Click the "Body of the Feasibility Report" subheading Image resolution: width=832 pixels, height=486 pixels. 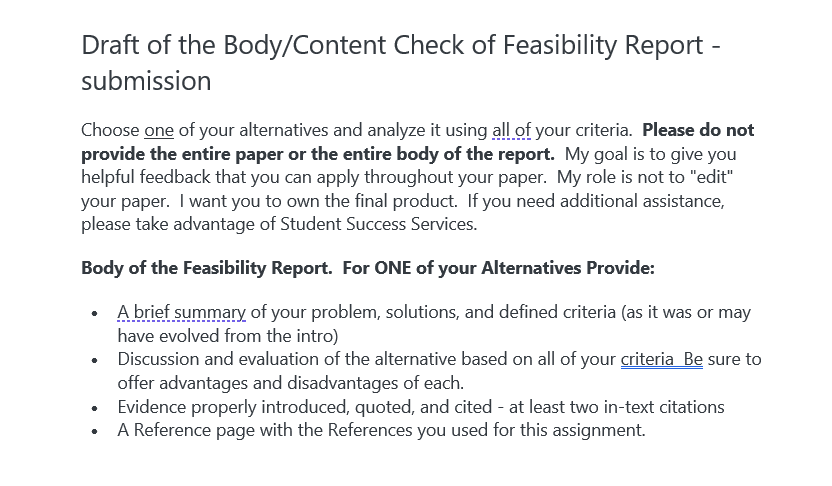[x=207, y=268]
